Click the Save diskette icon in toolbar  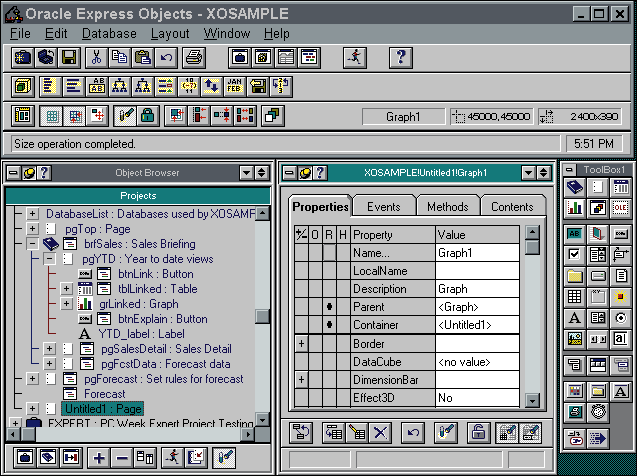tap(69, 58)
